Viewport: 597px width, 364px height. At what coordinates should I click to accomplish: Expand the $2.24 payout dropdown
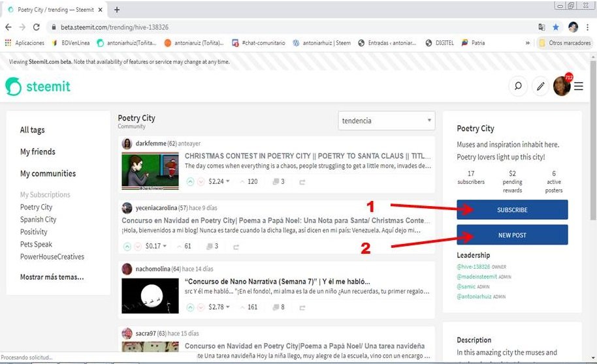click(219, 181)
